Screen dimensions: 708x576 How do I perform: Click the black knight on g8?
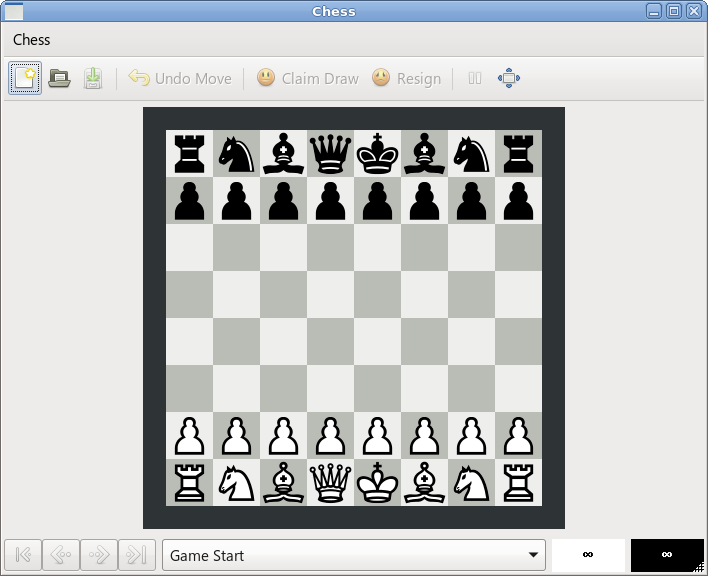[471, 153]
